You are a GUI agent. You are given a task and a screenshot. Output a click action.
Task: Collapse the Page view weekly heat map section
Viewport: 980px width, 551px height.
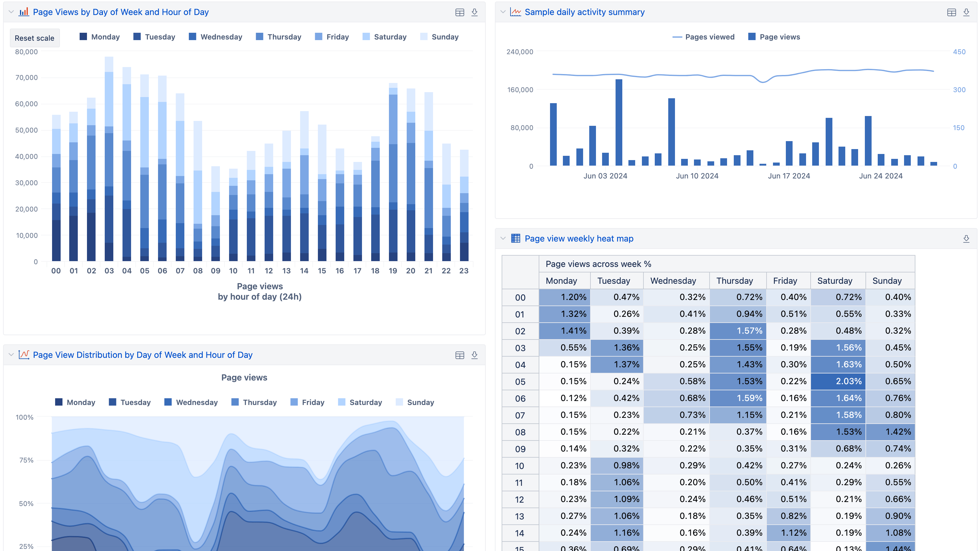point(504,238)
